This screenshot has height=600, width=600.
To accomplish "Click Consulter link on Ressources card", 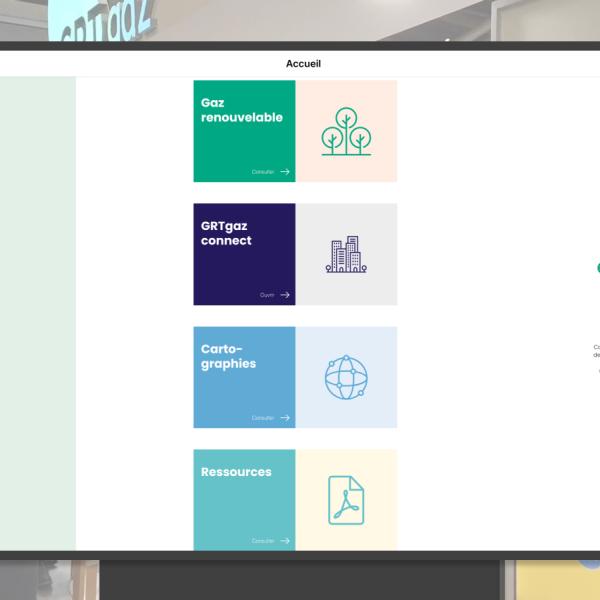I will pyautogui.click(x=263, y=541).
